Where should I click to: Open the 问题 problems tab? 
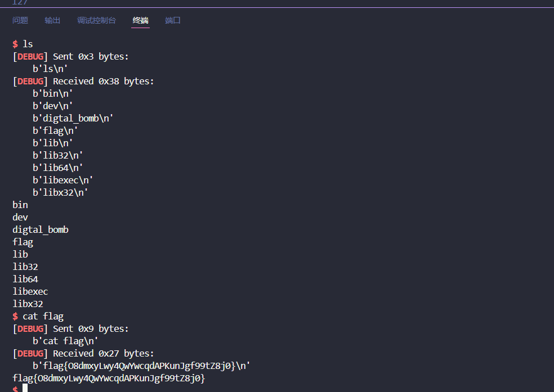[20, 20]
